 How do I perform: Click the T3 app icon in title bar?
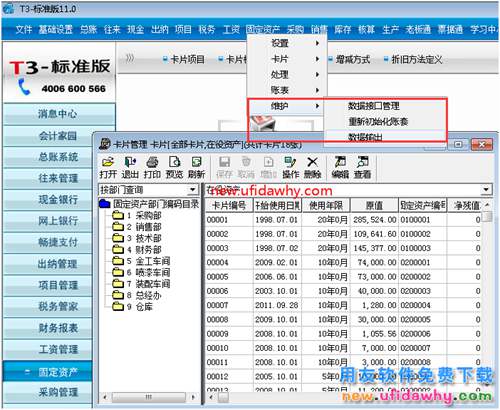coord(8,9)
